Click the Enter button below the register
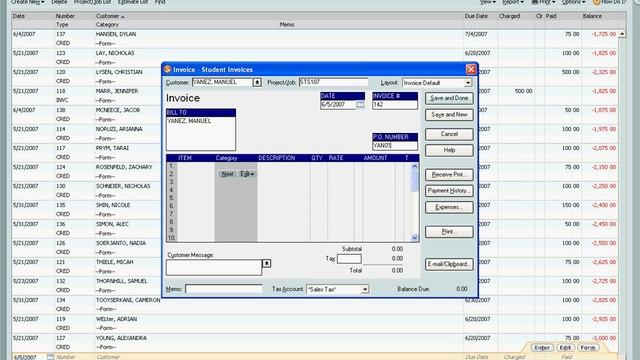The image size is (640, 360). pos(542,348)
